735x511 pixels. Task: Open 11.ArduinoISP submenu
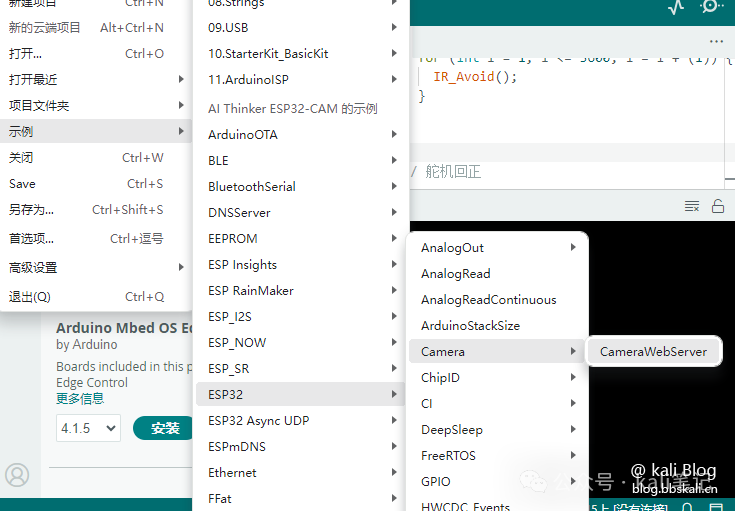click(x=301, y=79)
